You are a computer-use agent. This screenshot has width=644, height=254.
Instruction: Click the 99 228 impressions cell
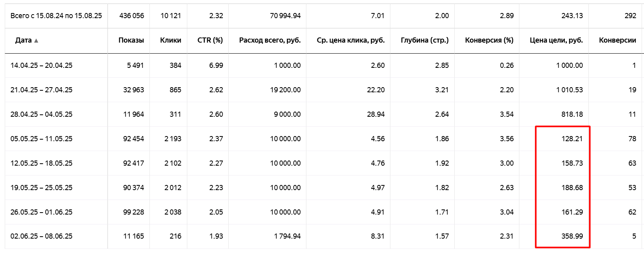click(x=133, y=212)
